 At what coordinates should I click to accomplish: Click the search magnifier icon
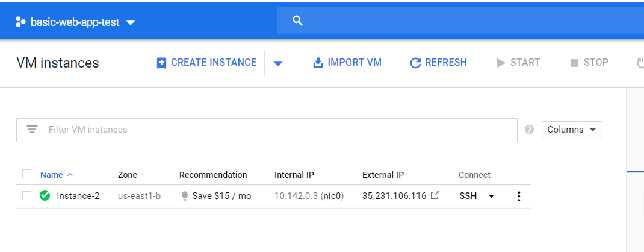click(x=297, y=21)
